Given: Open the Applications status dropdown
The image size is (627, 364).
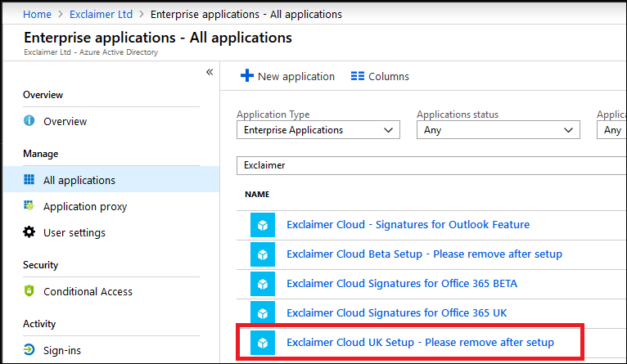Looking at the screenshot, I should click(498, 130).
